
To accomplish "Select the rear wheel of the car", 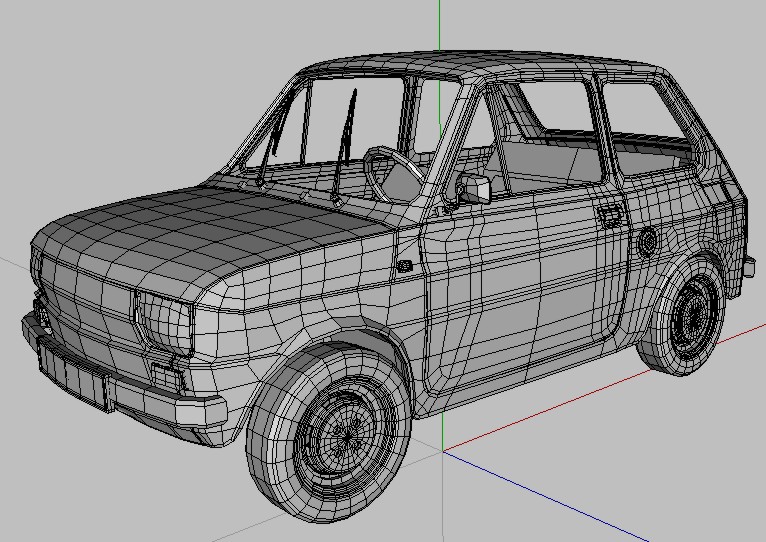I will coord(682,315).
